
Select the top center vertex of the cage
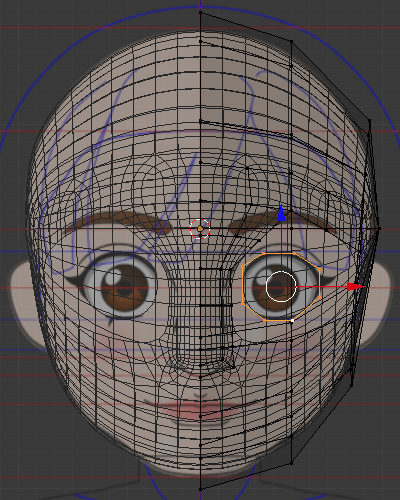click(x=200, y=12)
